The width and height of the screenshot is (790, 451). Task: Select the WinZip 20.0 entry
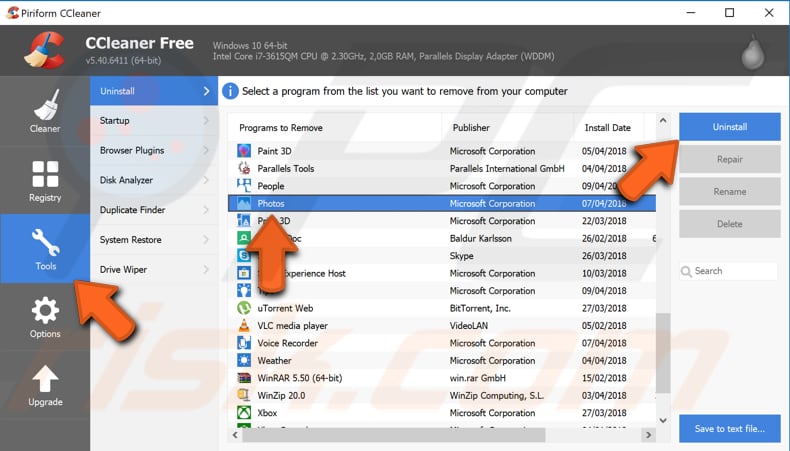(442, 396)
